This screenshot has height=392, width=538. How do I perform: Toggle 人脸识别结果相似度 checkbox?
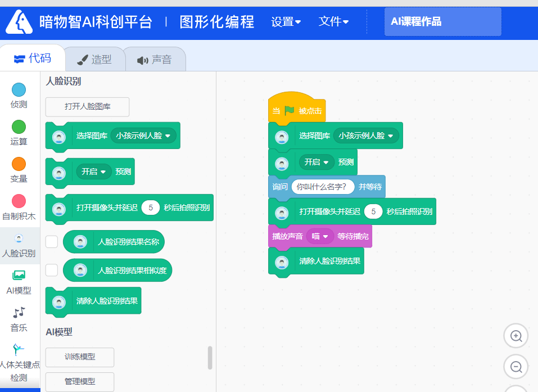(x=52, y=270)
